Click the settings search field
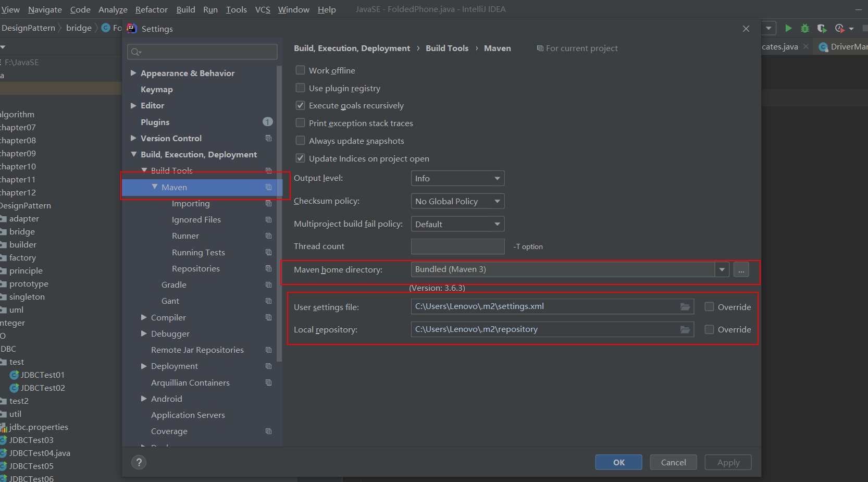 point(202,52)
